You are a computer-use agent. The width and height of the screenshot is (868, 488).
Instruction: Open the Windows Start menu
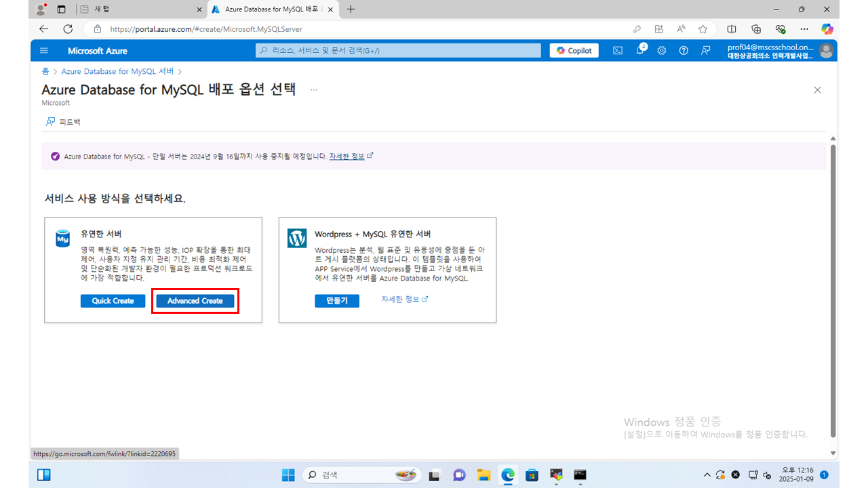pos(288,474)
